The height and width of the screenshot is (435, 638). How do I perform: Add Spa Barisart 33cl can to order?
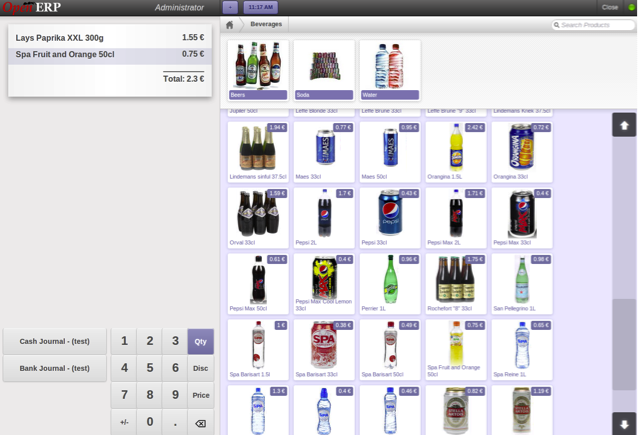point(324,350)
